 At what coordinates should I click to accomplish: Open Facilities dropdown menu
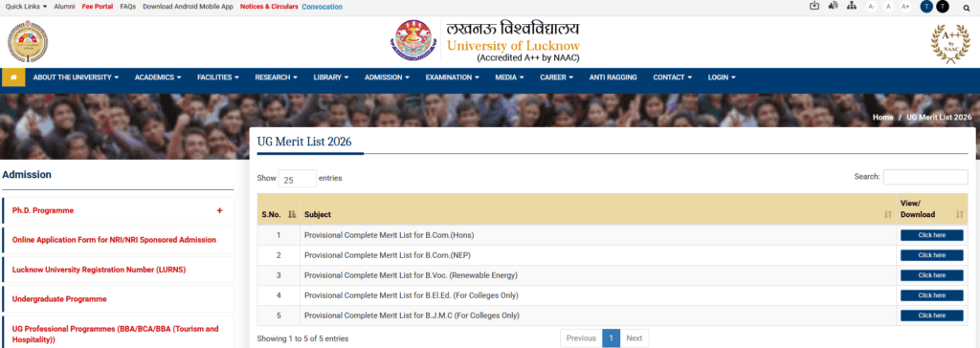[x=218, y=77]
